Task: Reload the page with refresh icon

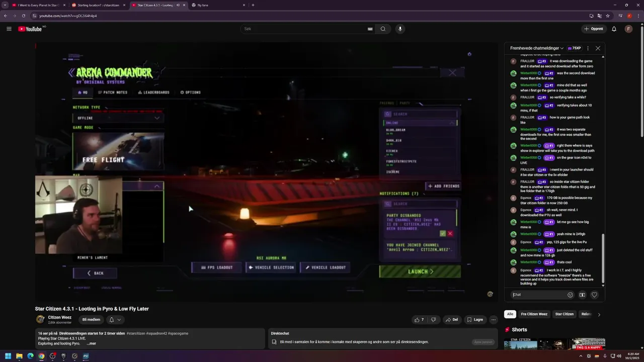Action: 24,16
